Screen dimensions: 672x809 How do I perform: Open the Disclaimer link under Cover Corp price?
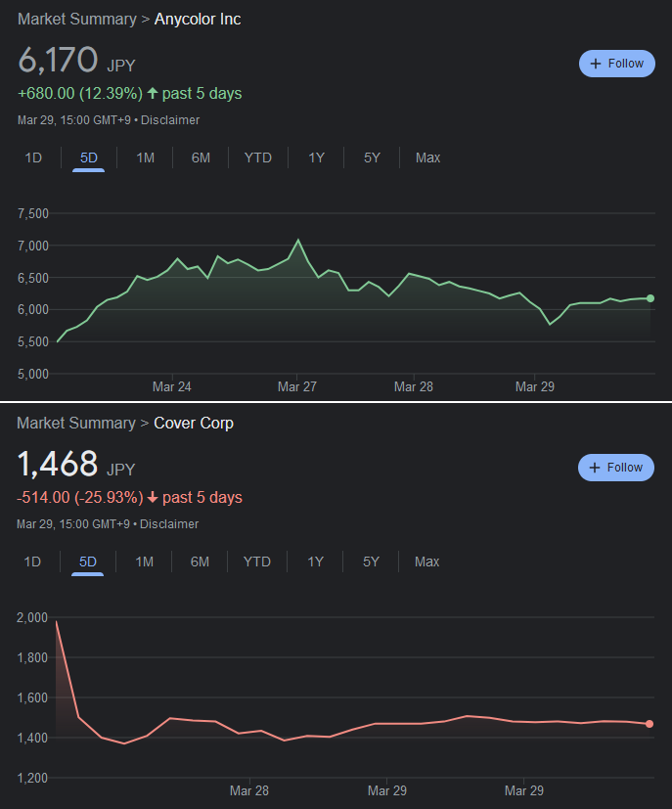[x=169, y=524]
